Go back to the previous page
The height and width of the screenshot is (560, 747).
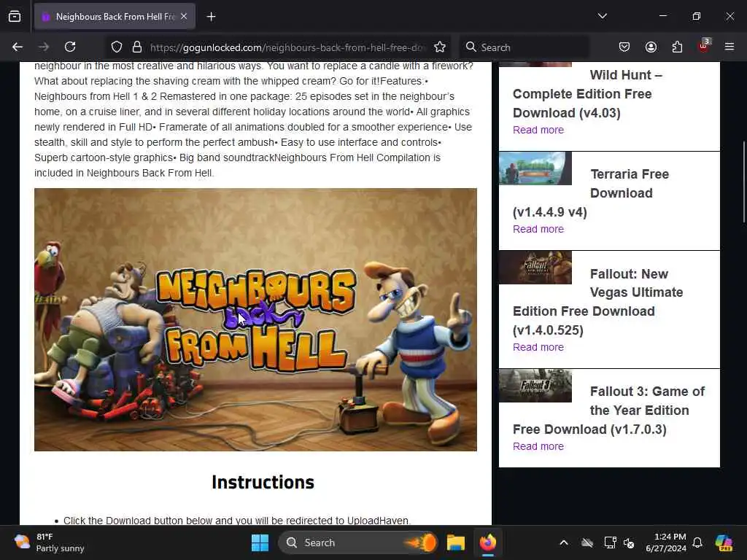pos(18,47)
